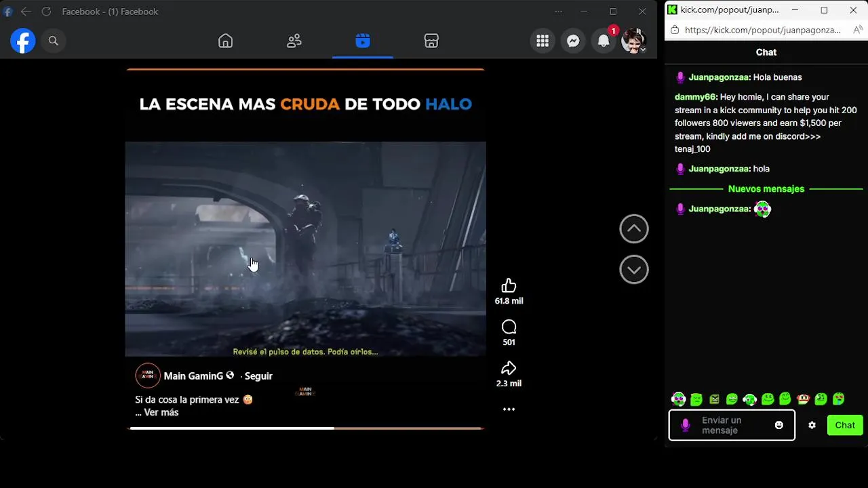Open reel comments bubble icon
Image resolution: width=868 pixels, height=488 pixels.
(509, 327)
